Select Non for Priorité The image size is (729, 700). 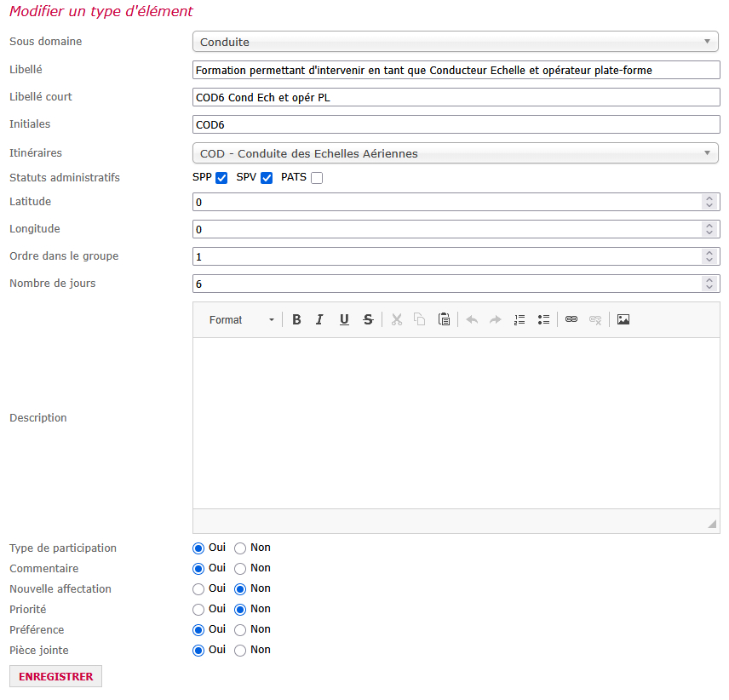pyautogui.click(x=240, y=610)
